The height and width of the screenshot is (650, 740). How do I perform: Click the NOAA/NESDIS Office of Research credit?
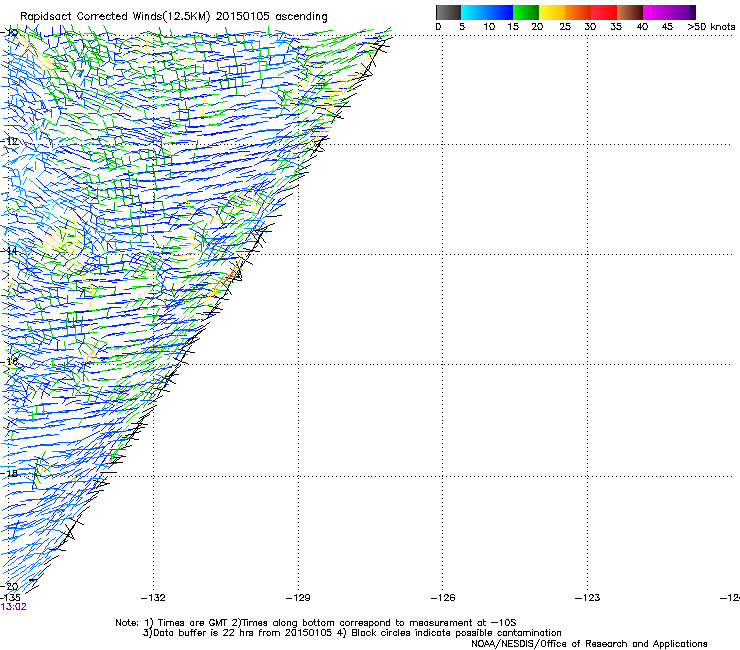[589, 644]
